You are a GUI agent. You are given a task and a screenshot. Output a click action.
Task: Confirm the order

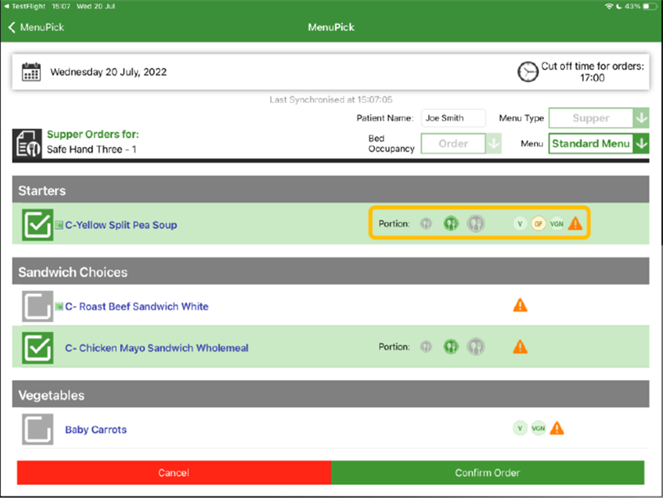488,473
